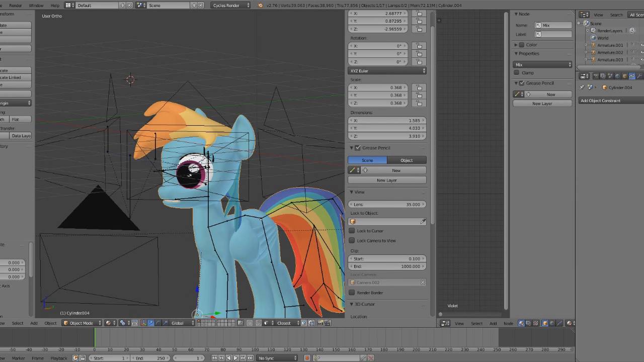Open node editor type selector icon
The width and height of the screenshot is (644, 362).
(445, 323)
